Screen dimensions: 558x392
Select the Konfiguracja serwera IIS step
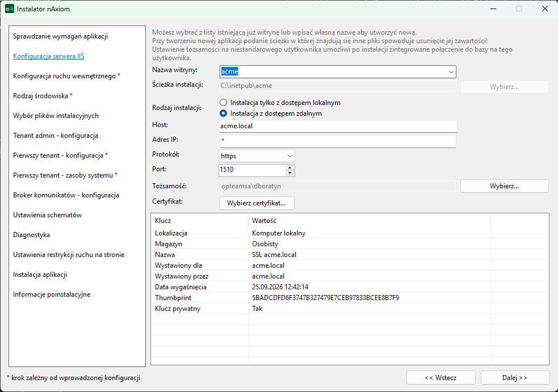[48, 56]
